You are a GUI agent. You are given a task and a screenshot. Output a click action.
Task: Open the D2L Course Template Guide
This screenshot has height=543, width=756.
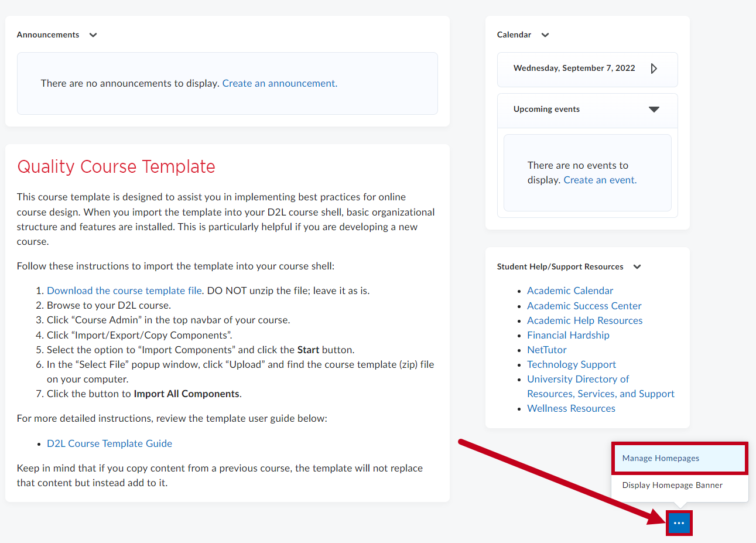[x=110, y=443]
